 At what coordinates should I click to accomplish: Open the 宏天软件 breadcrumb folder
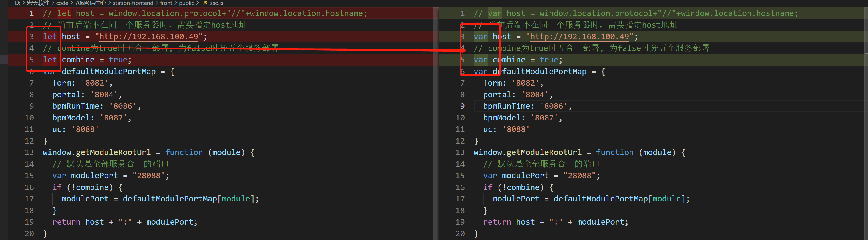(38, 3)
